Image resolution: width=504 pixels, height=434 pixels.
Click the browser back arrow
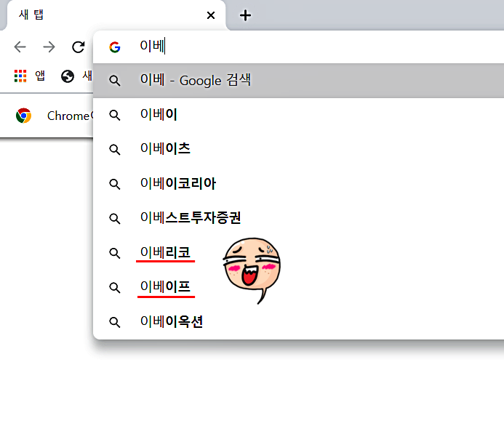tap(20, 47)
